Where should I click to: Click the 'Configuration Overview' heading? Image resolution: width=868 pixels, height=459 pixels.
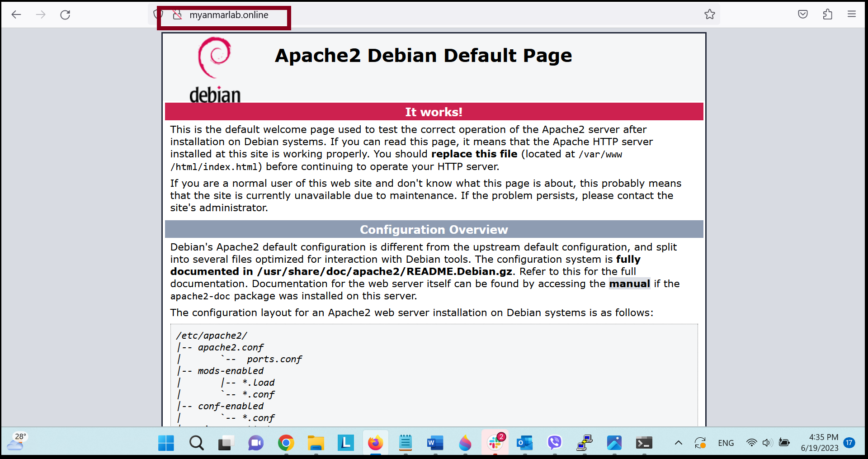tap(434, 229)
